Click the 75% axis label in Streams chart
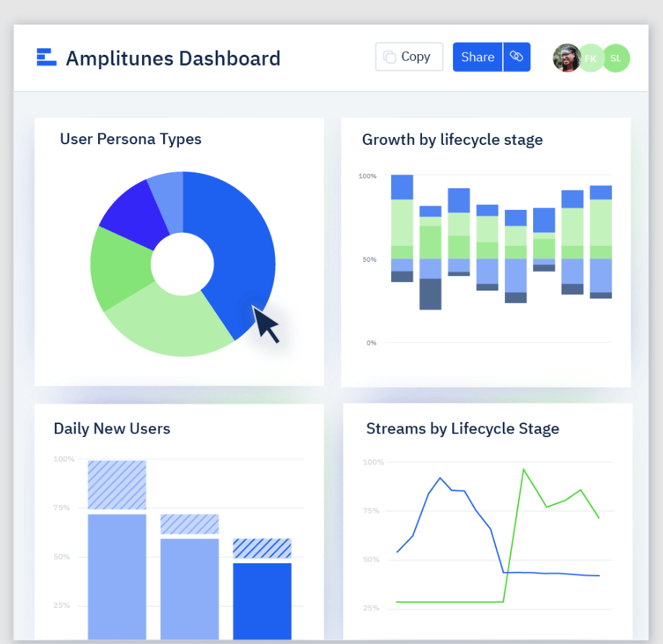 pyautogui.click(x=372, y=511)
